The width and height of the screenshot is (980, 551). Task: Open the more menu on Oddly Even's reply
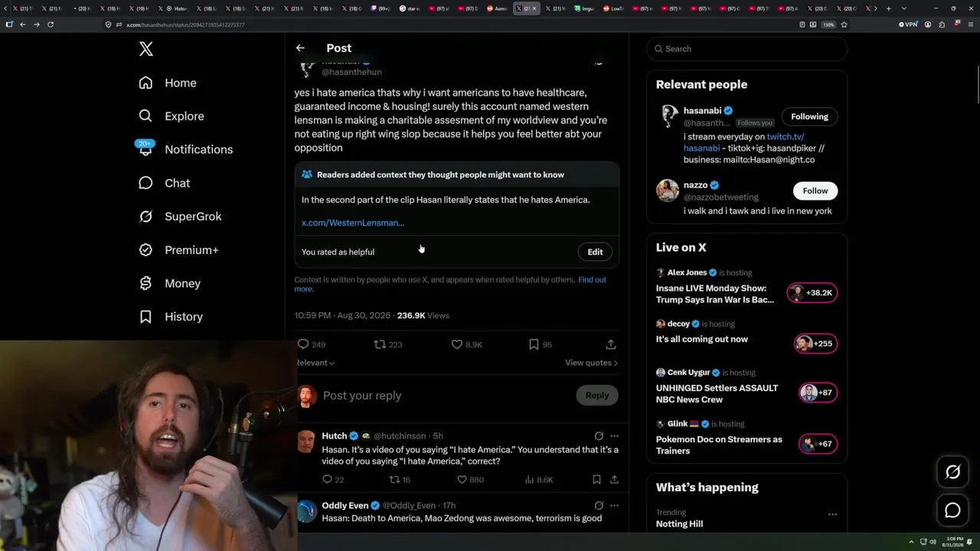[x=614, y=506]
